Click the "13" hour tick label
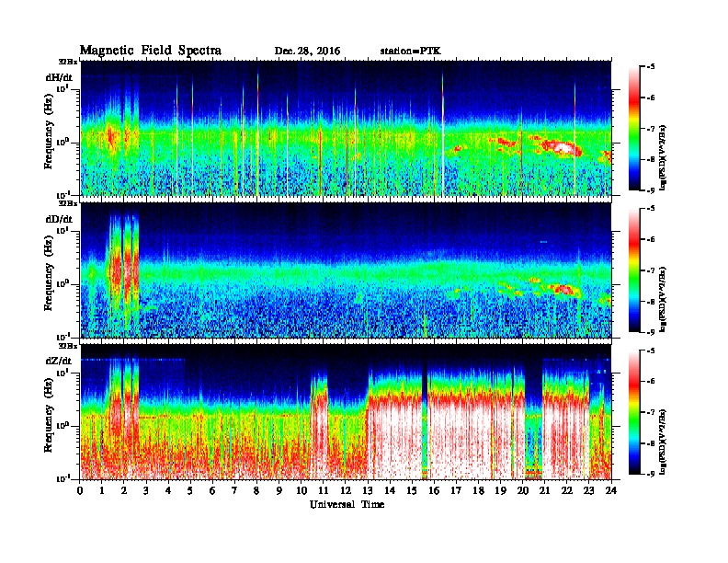 (x=368, y=490)
